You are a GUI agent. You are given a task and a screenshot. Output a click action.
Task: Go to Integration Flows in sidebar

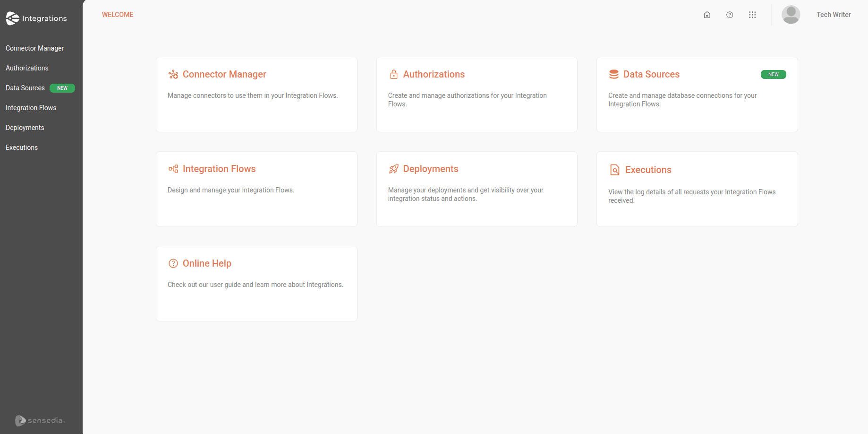click(x=31, y=108)
